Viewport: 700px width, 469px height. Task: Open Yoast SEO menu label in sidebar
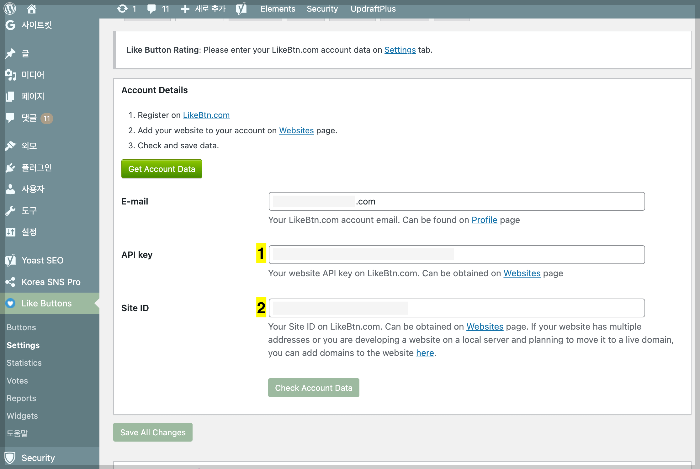click(x=42, y=260)
